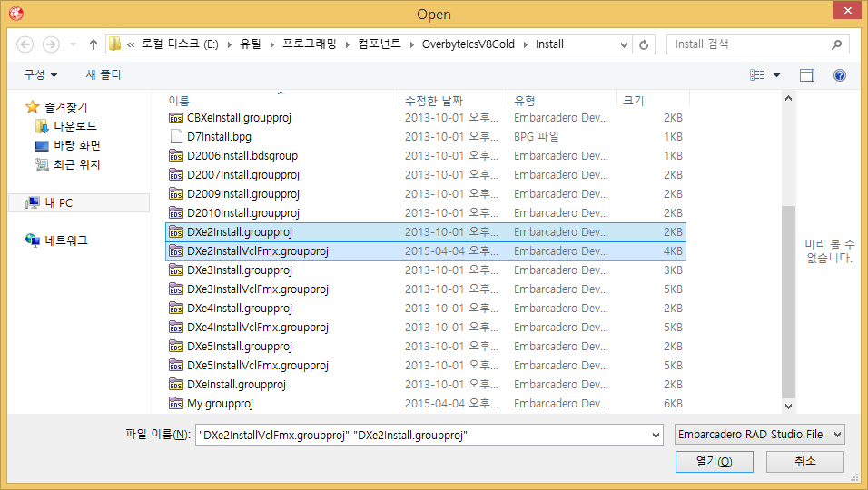868x490 pixels.
Task: Select 네트워크 in the navigation pane
Action: pyautogui.click(x=65, y=240)
